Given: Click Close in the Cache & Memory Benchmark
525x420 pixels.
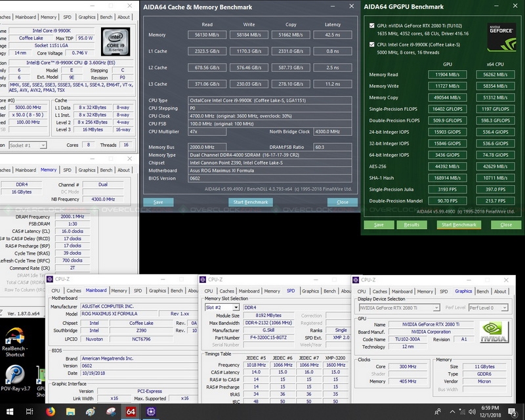Looking at the screenshot, I should click(x=342, y=202).
